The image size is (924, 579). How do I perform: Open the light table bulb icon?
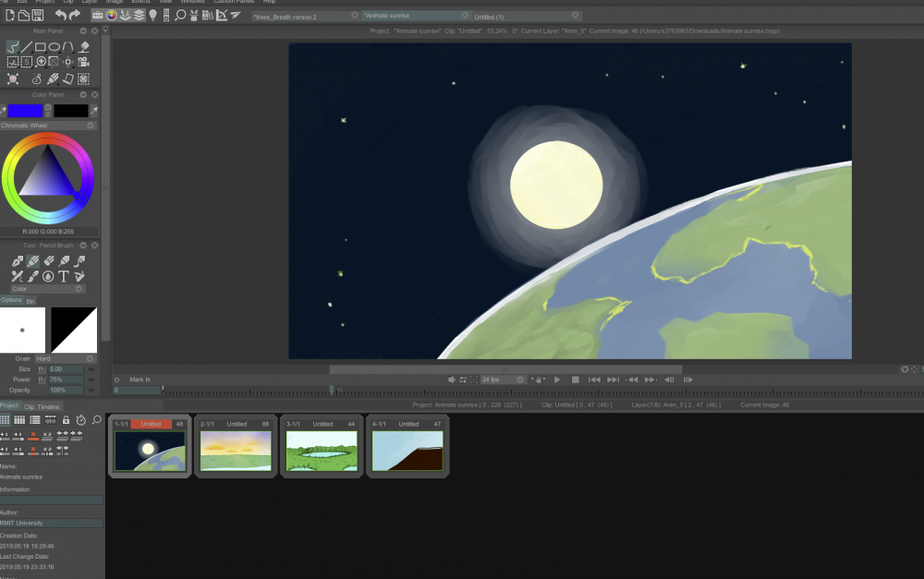pyautogui.click(x=152, y=16)
